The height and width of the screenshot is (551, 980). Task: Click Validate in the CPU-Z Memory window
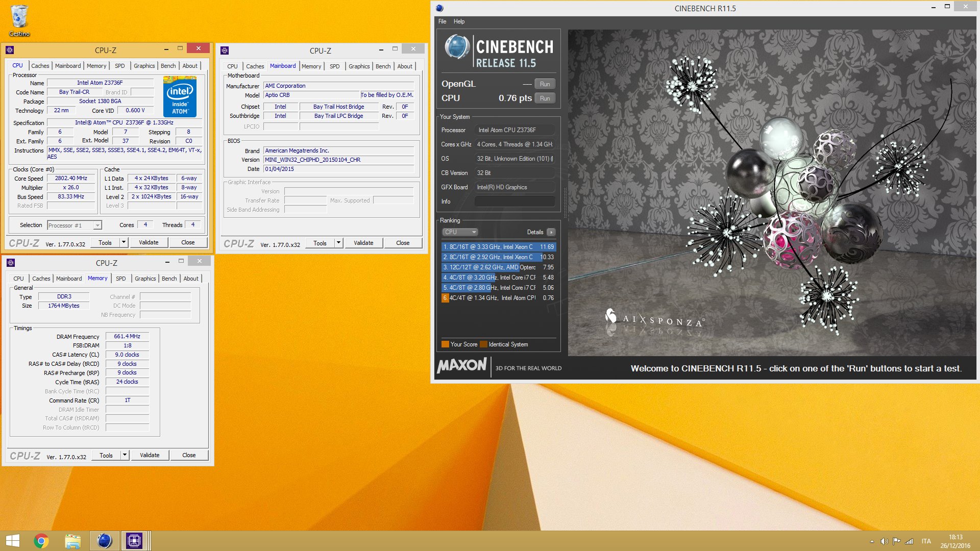click(x=150, y=455)
